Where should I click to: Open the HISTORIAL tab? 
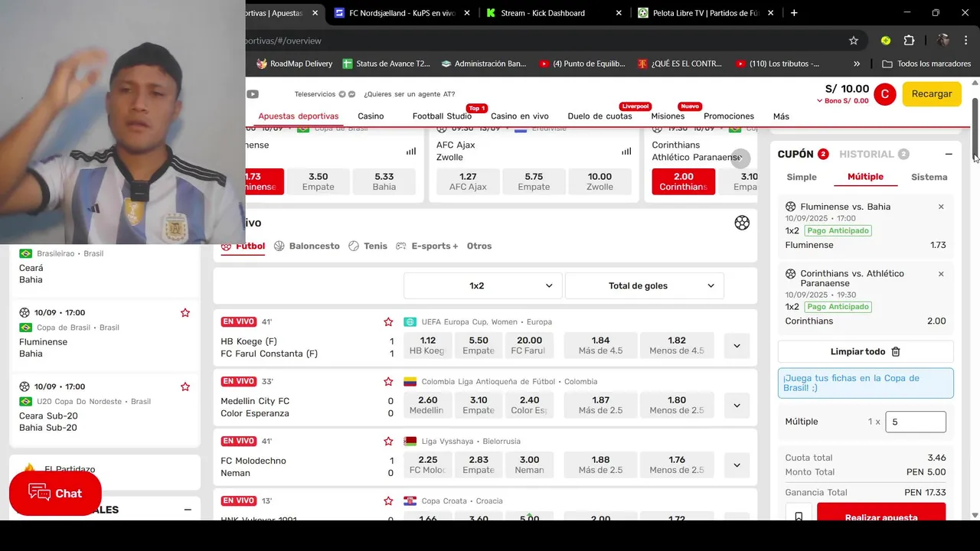click(874, 154)
